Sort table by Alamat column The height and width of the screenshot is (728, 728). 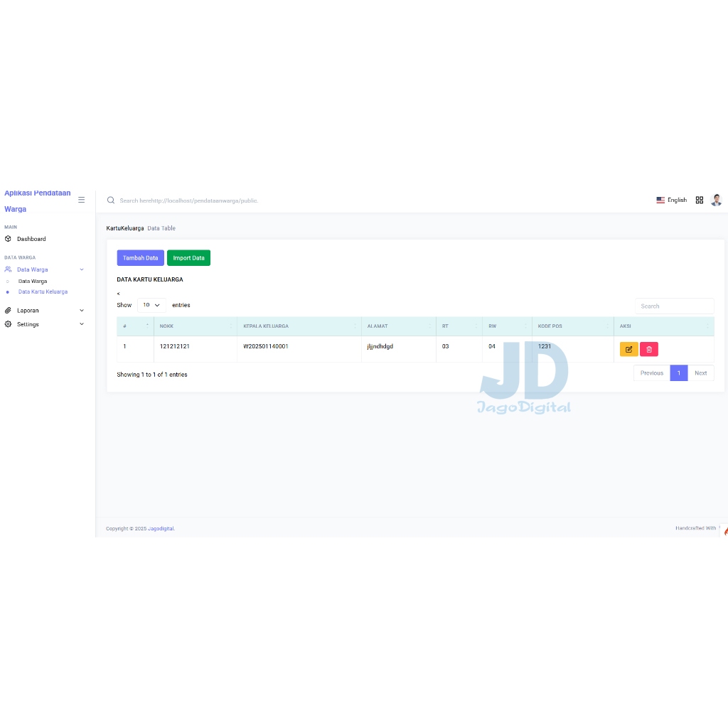[398, 326]
